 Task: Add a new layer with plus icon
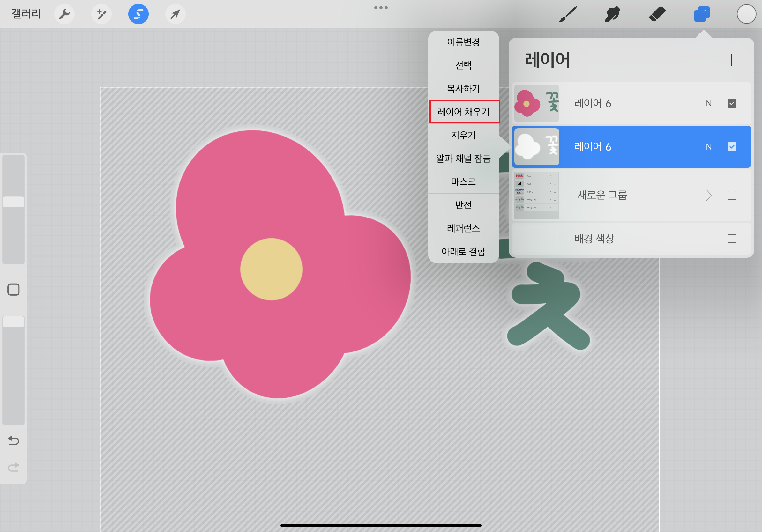pos(731,60)
